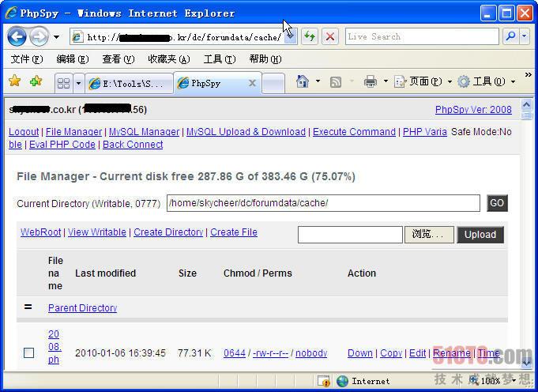The image size is (538, 392).
Task: Switch to the E:\Tools\S... tab
Action: (129, 84)
